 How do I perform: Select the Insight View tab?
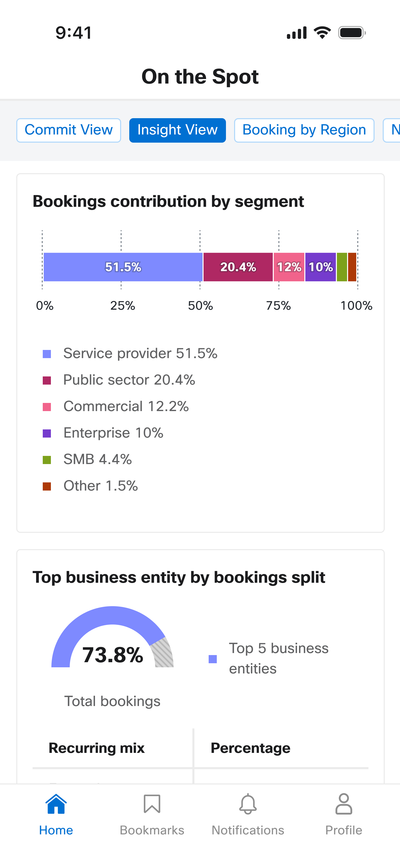[177, 130]
